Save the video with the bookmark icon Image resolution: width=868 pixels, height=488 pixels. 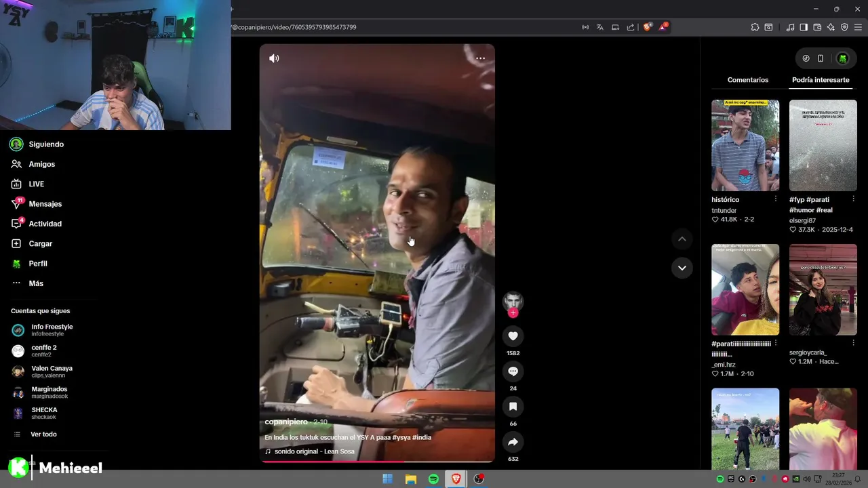click(513, 407)
